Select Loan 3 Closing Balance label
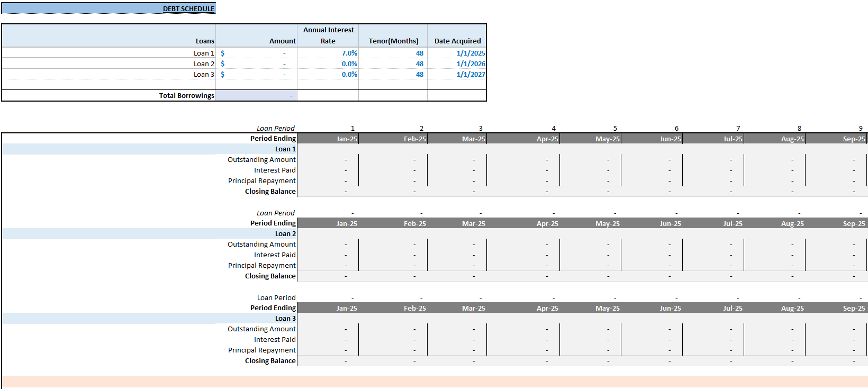This screenshot has height=389, width=868. point(270,360)
